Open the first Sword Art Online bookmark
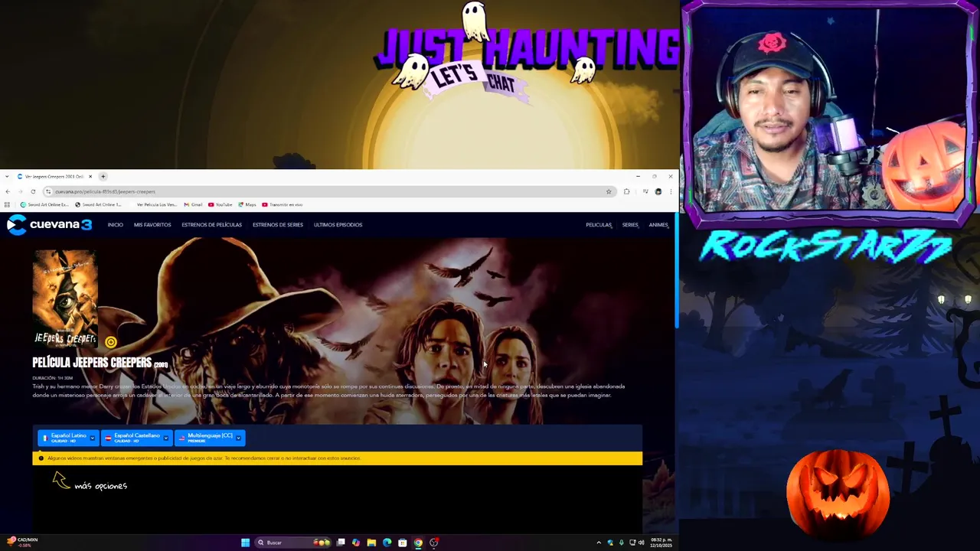The image size is (980, 551). tap(44, 205)
